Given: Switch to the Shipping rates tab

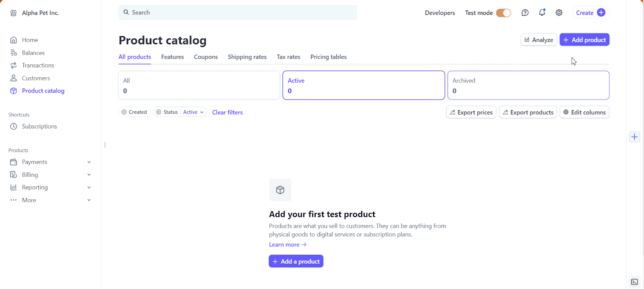Looking at the screenshot, I should [x=247, y=57].
